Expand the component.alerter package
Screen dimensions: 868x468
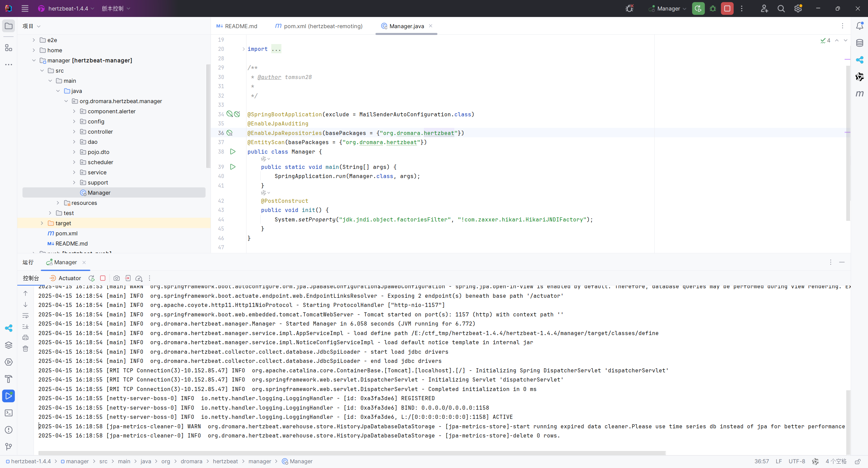[74, 111]
